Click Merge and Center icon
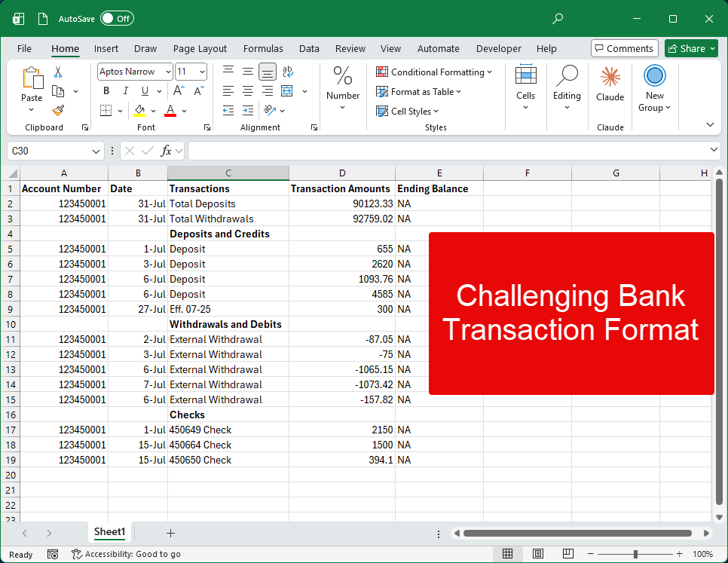Viewport: 728px width, 563px height. (287, 91)
